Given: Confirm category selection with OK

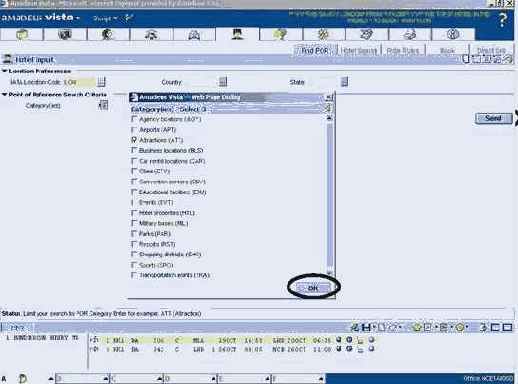Looking at the screenshot, I should coord(313,288).
